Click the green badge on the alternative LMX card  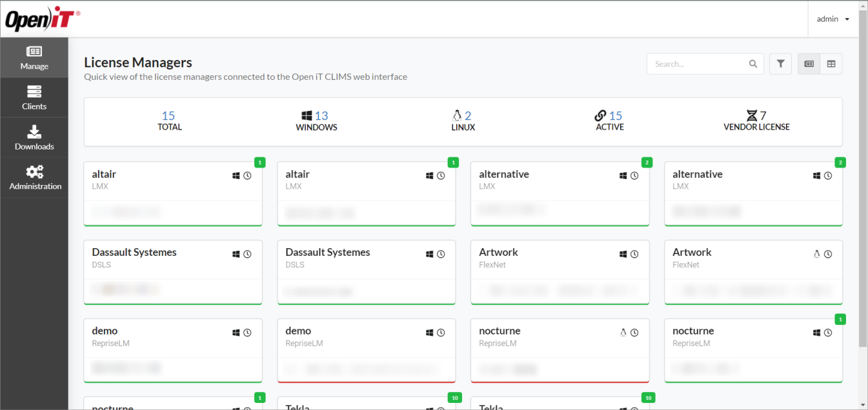click(x=646, y=162)
